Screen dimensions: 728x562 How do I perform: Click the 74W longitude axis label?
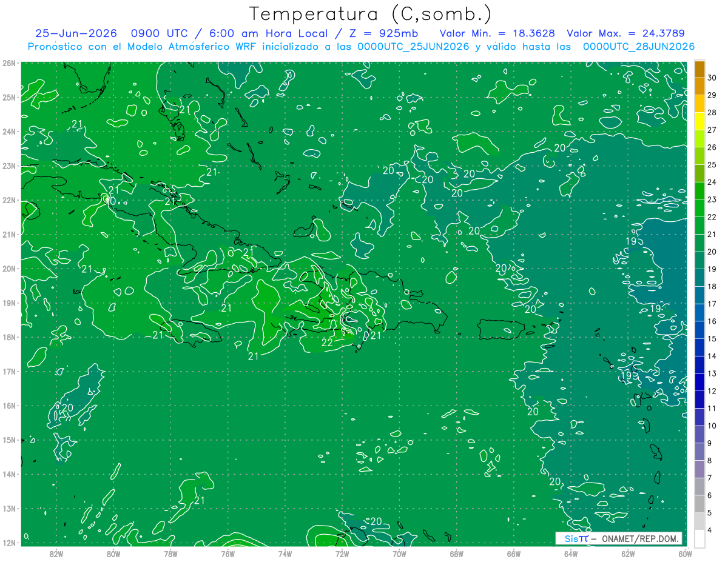click(x=285, y=554)
